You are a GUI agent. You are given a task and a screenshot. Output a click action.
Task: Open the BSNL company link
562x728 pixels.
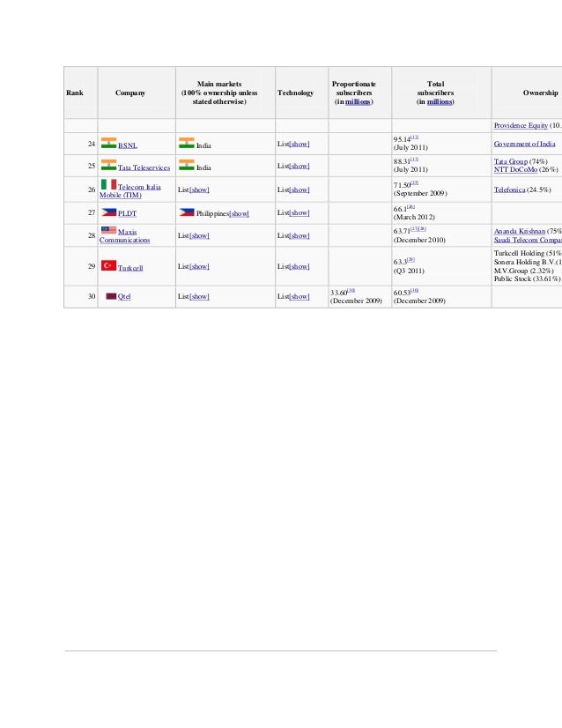click(128, 145)
